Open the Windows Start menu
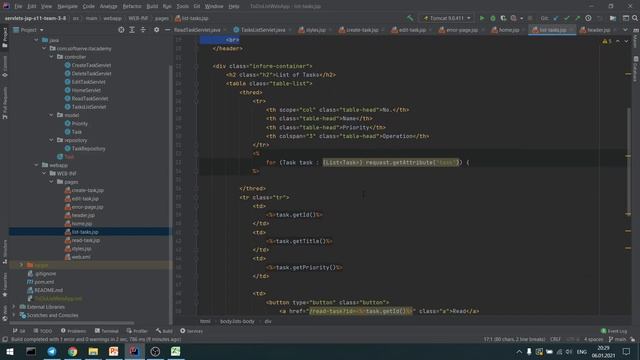The height and width of the screenshot is (360, 640). pos(10,351)
